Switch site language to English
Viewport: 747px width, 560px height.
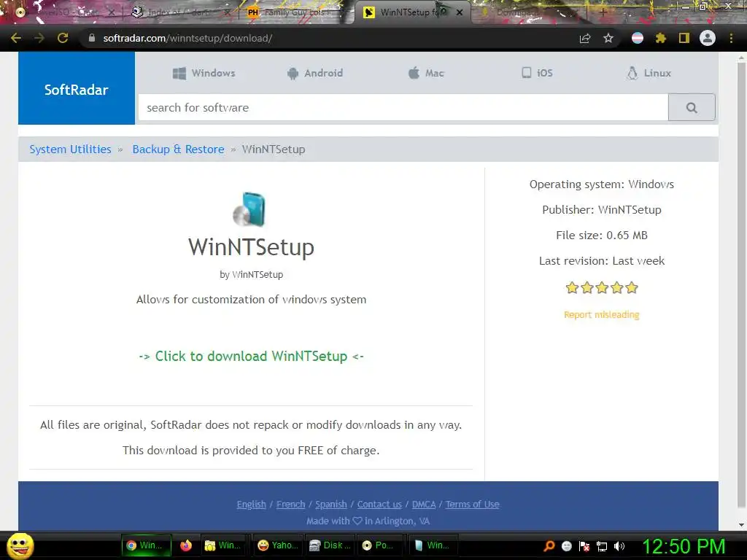(x=251, y=505)
